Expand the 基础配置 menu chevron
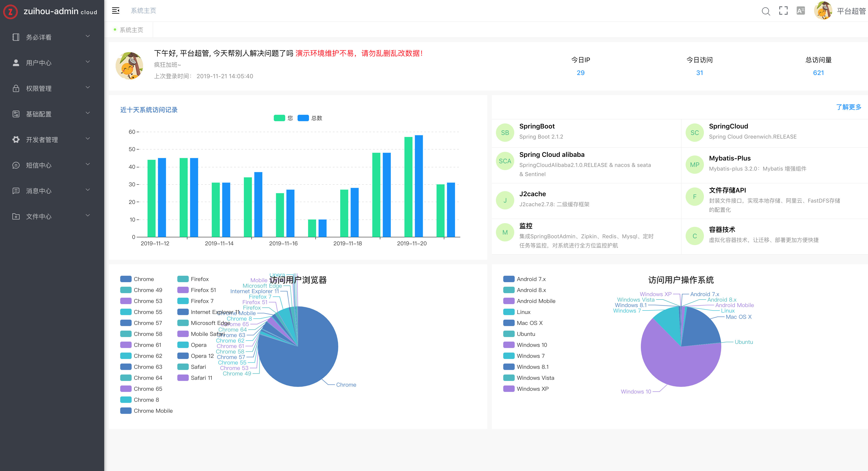The image size is (868, 471). click(88, 113)
